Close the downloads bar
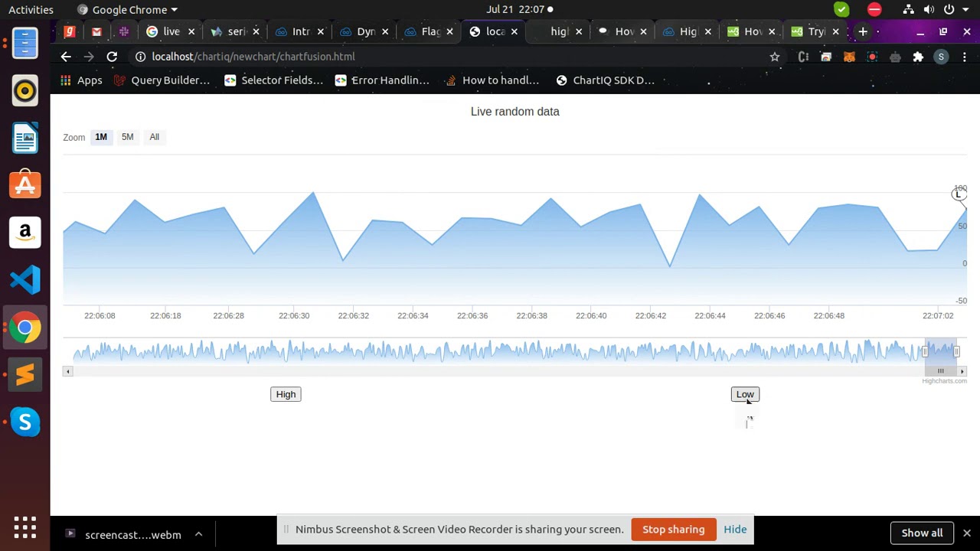980x551 pixels. pyautogui.click(x=967, y=533)
